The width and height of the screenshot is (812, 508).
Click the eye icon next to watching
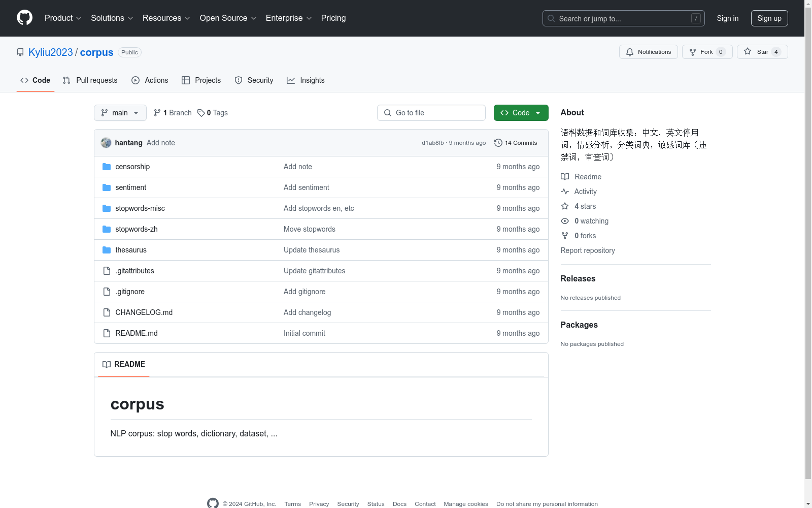click(565, 221)
